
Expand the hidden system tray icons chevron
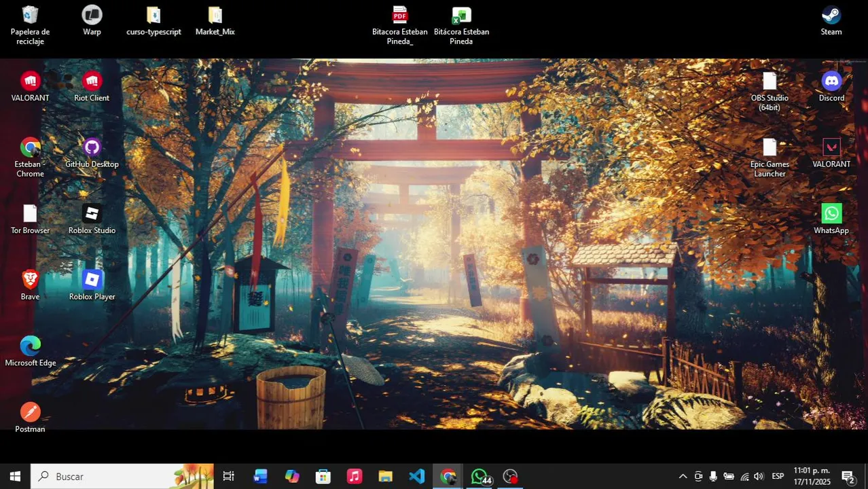(x=683, y=476)
